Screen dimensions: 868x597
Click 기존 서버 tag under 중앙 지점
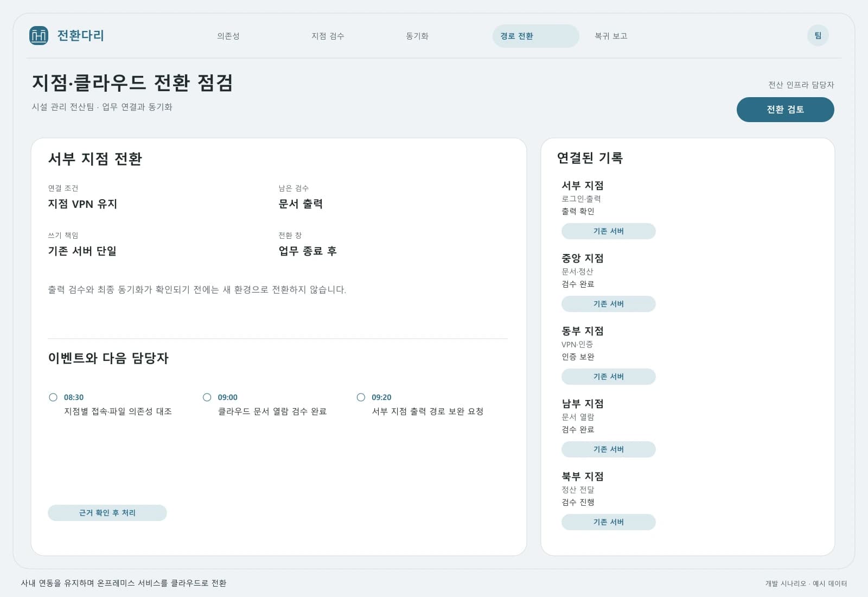609,304
